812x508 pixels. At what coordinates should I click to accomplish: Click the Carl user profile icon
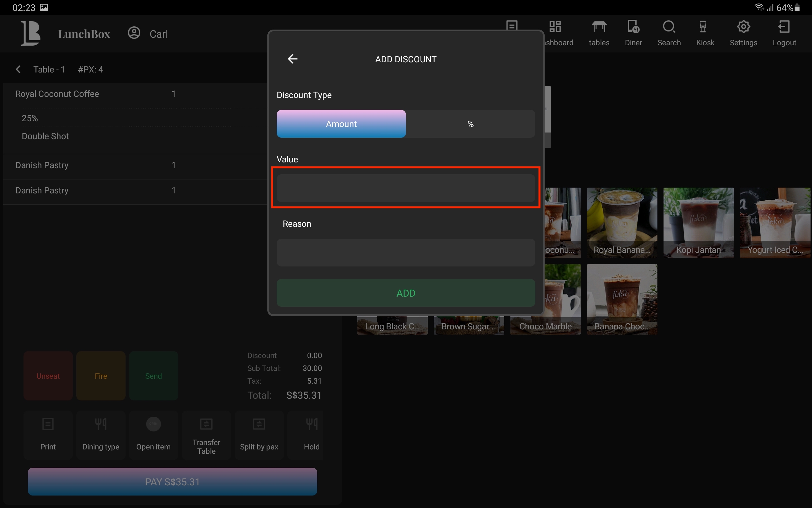click(x=134, y=33)
